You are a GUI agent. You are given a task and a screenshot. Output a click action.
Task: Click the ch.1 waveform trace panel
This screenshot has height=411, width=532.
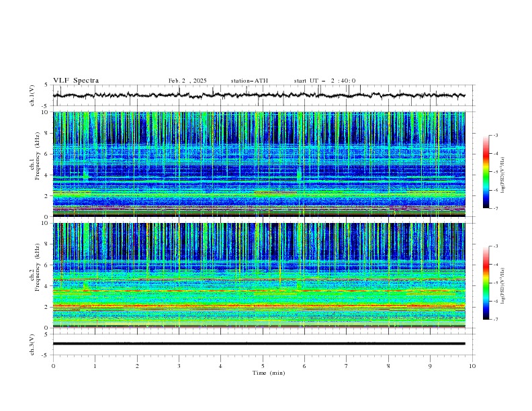263,95
